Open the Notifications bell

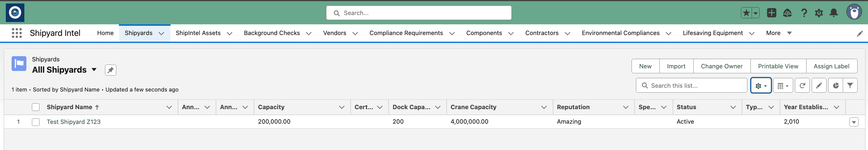click(x=834, y=13)
